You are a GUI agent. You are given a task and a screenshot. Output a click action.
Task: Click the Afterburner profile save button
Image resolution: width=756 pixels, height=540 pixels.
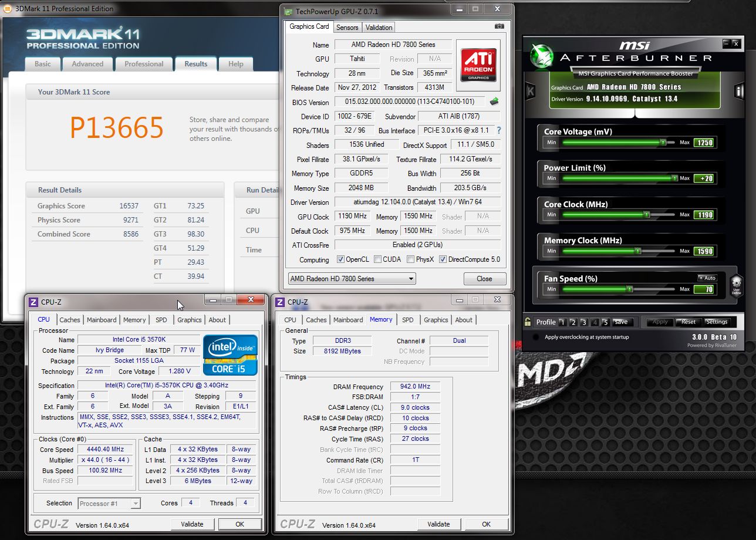622,322
